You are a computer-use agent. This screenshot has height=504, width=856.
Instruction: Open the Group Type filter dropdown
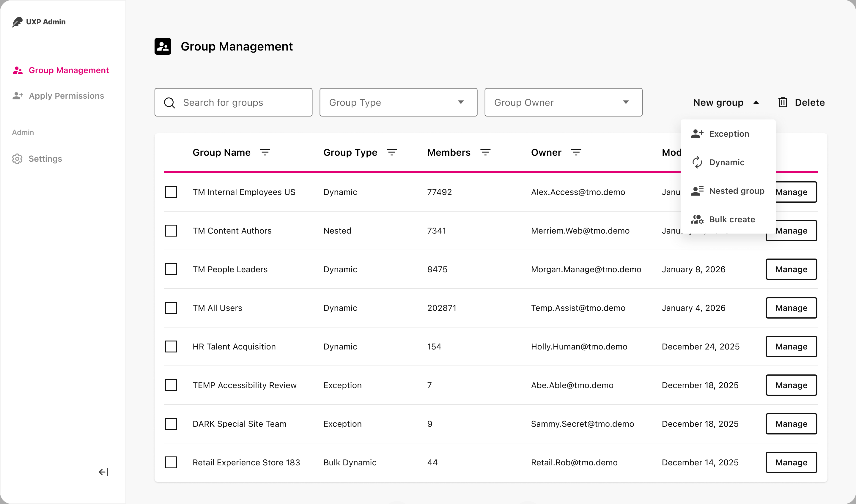point(399,102)
